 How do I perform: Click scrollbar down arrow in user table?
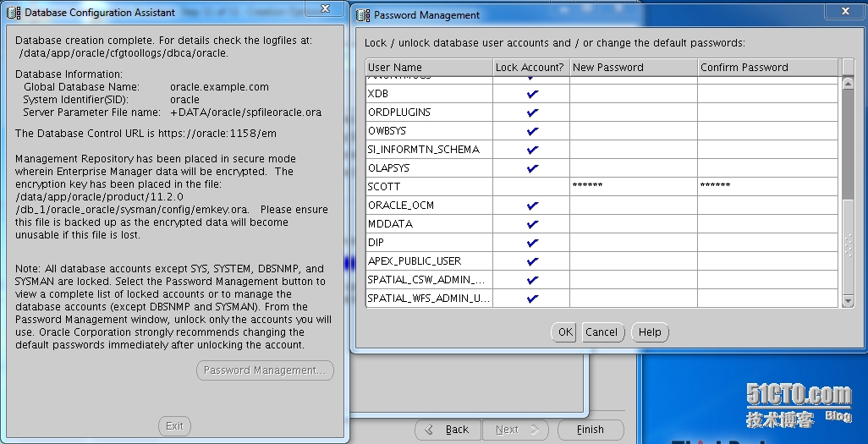[x=848, y=300]
